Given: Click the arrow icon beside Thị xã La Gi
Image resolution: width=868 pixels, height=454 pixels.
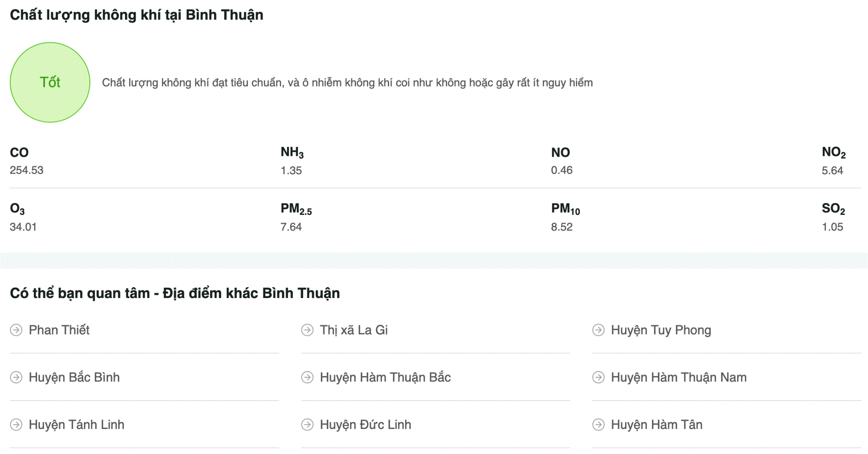Looking at the screenshot, I should [307, 330].
